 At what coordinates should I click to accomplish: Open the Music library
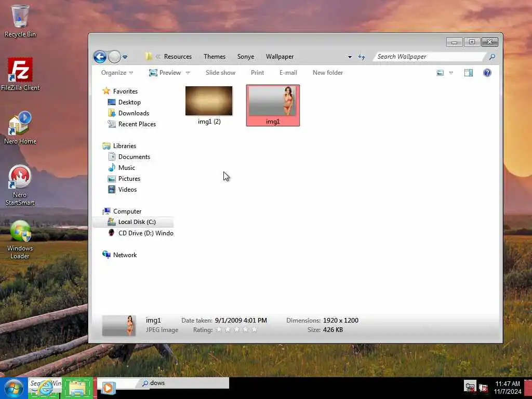click(127, 168)
